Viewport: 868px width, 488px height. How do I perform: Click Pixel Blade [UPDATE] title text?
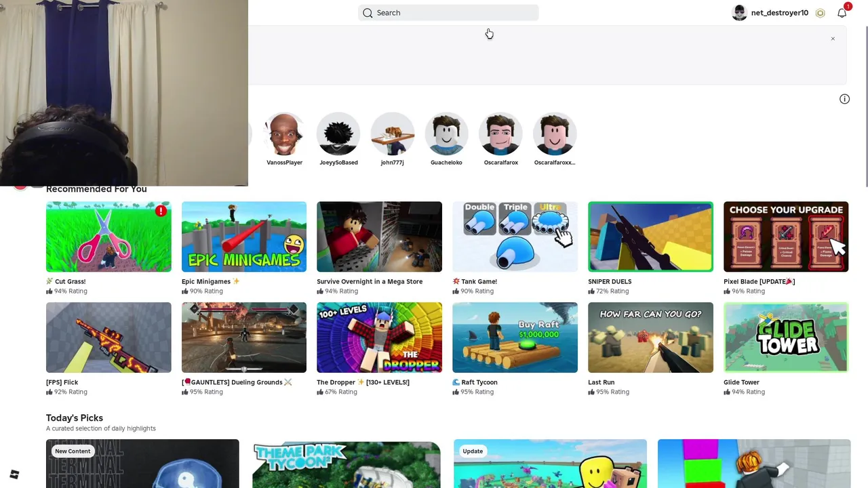click(759, 281)
